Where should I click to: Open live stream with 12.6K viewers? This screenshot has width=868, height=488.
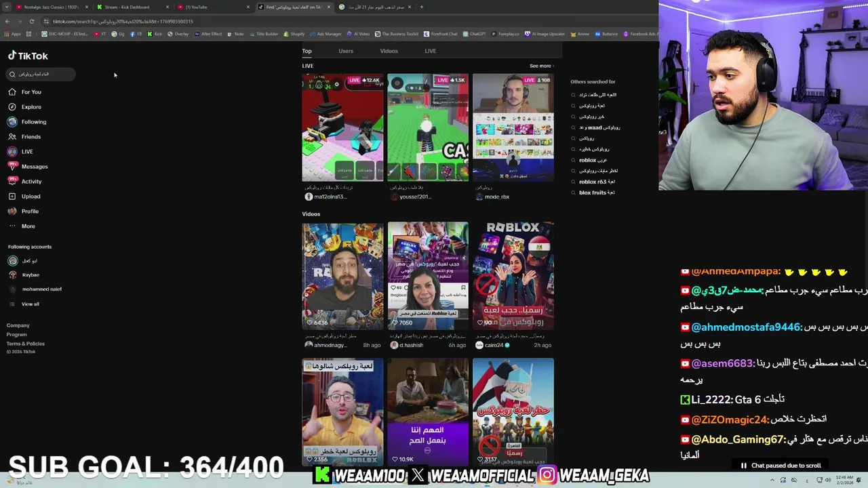tap(342, 127)
